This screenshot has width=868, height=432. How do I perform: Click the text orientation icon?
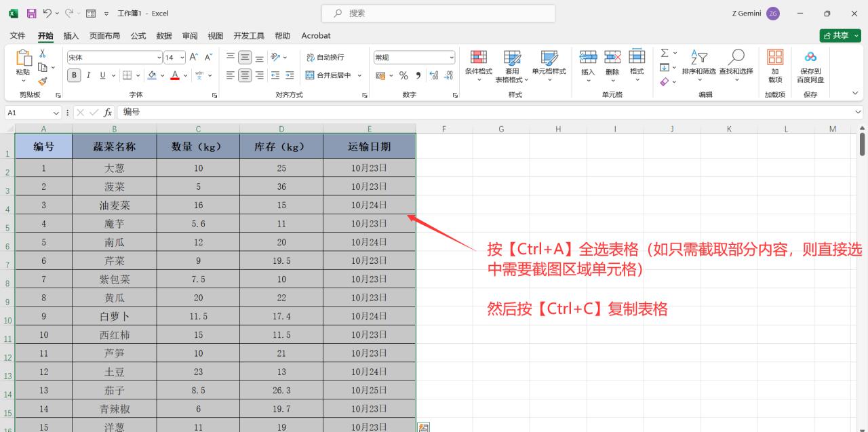[x=275, y=58]
